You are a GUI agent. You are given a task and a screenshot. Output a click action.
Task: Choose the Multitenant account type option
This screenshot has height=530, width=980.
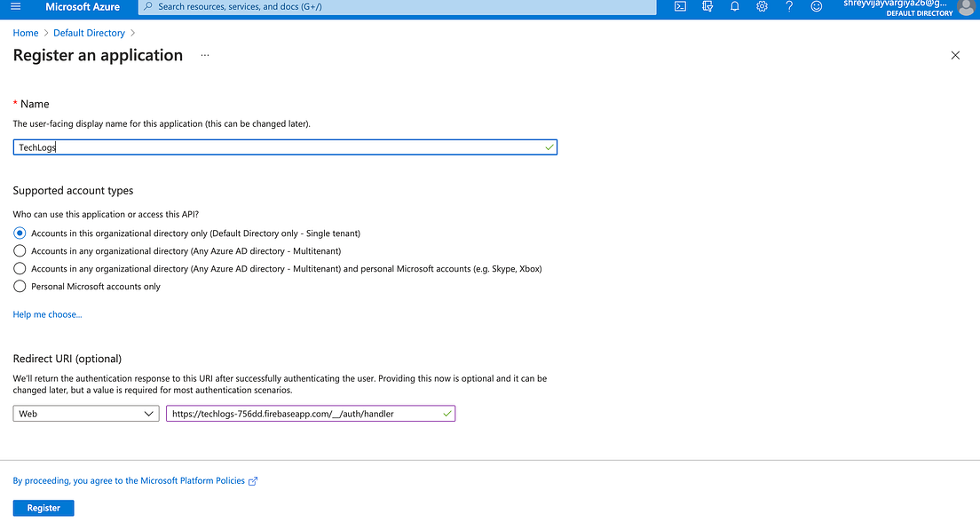(x=20, y=250)
